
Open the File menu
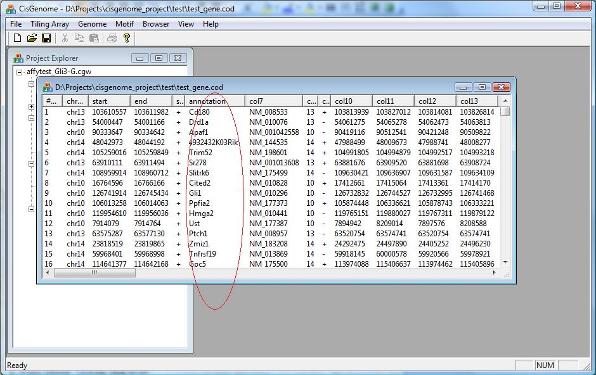click(16, 24)
